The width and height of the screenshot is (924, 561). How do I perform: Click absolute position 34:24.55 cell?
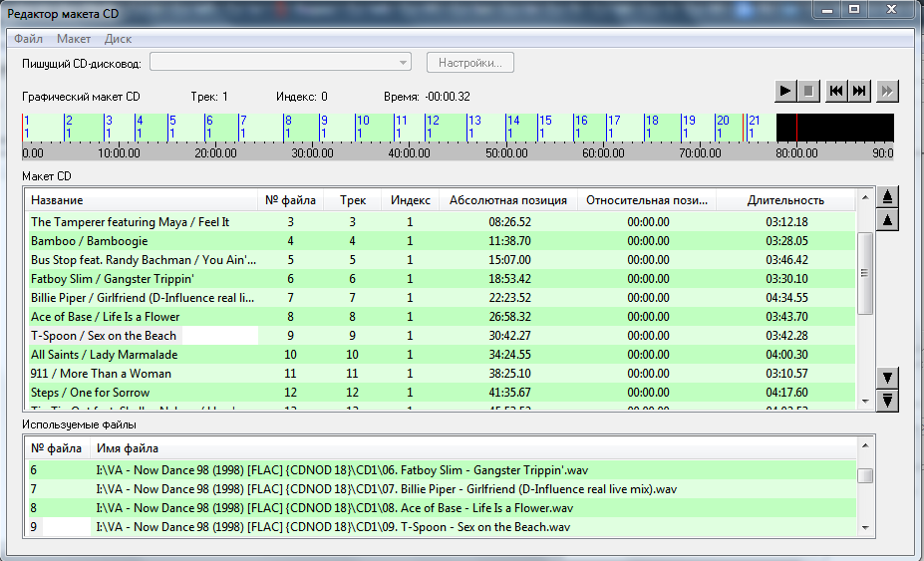coord(509,354)
